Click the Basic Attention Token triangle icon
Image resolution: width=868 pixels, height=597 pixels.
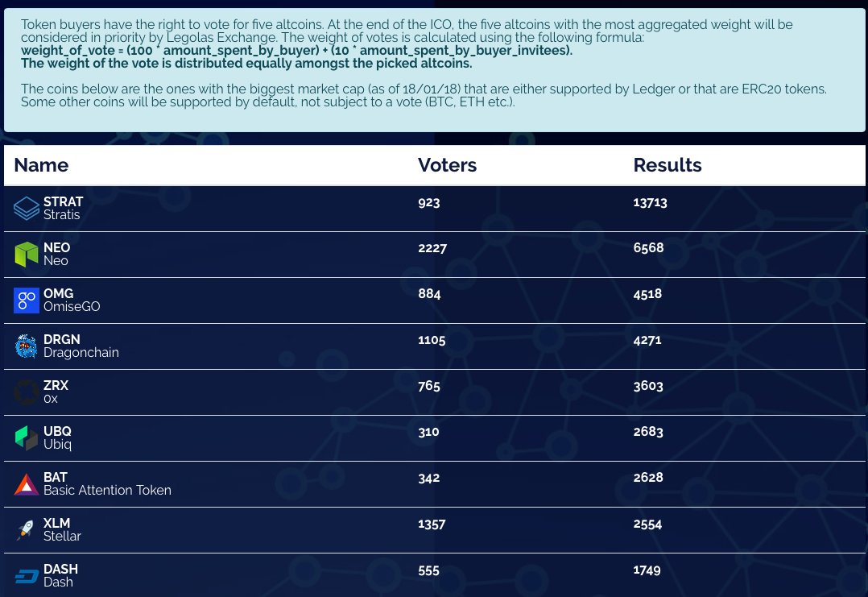point(27,484)
